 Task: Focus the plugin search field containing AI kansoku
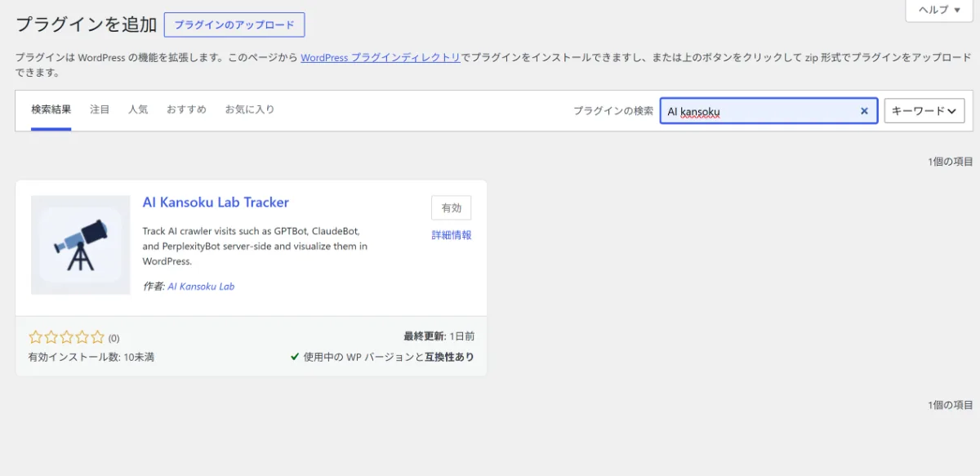pyautogui.click(x=768, y=111)
